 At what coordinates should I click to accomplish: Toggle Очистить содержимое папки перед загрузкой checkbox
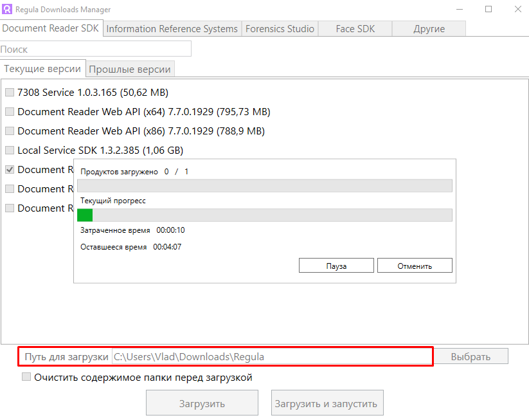pyautogui.click(x=26, y=377)
